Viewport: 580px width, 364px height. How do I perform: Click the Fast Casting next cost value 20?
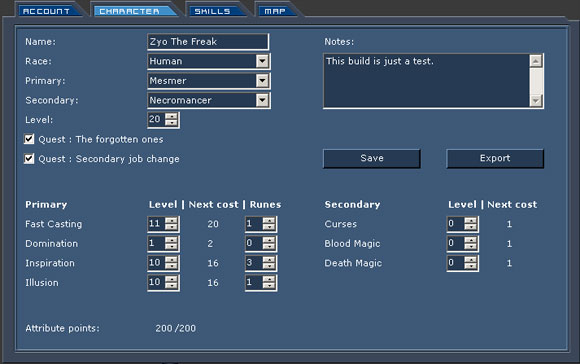(x=213, y=224)
